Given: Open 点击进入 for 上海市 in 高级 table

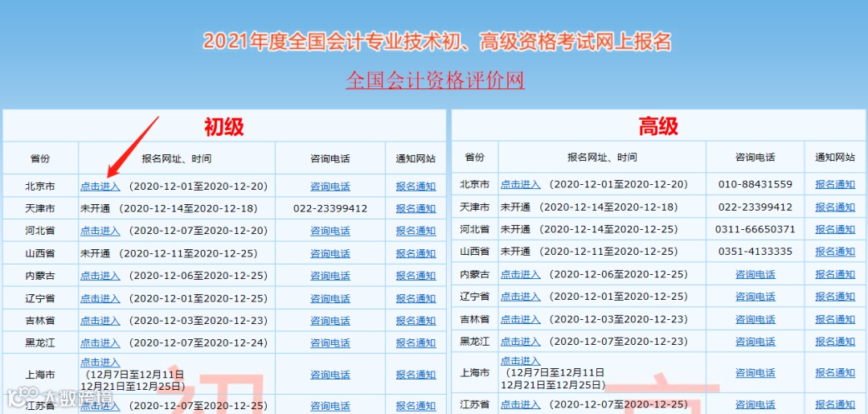Looking at the screenshot, I should [x=520, y=361].
